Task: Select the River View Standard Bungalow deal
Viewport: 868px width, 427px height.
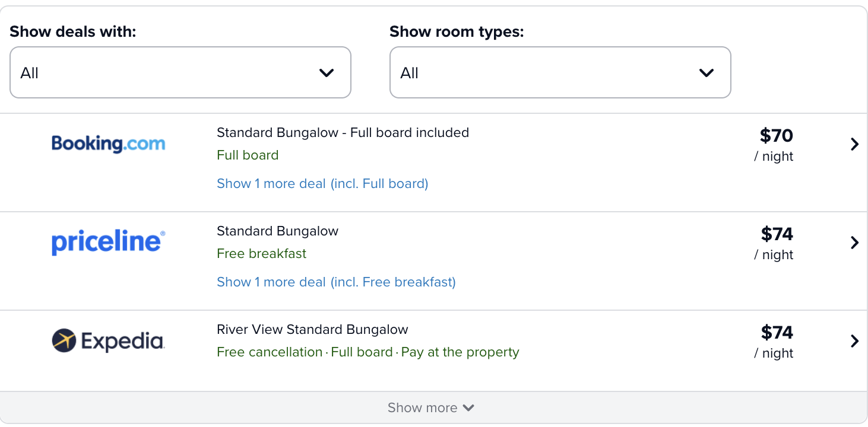Action: tap(312, 330)
